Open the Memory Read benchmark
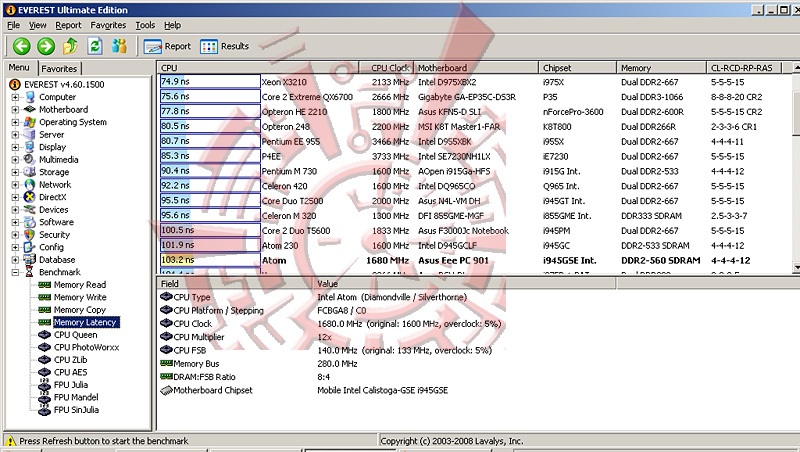The image size is (800, 452). coord(80,285)
